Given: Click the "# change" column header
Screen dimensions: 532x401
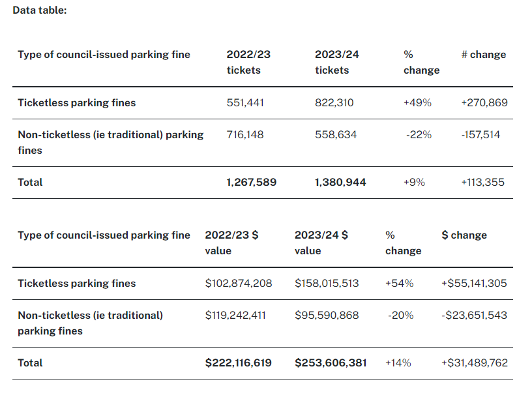Looking at the screenshot, I should tap(483, 55).
